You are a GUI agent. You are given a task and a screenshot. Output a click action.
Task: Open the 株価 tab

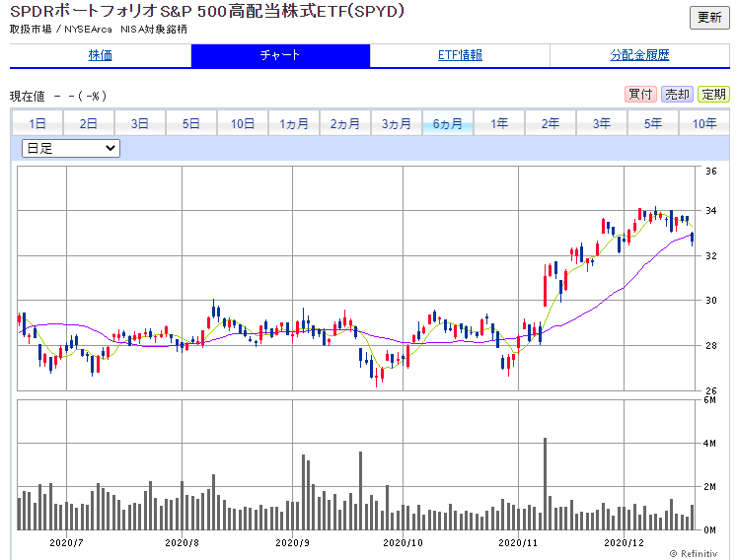tap(100, 55)
